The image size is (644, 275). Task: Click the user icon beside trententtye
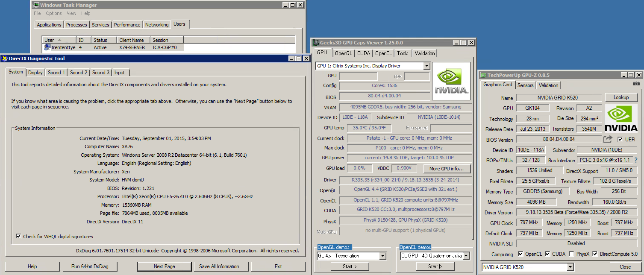pos(47,47)
